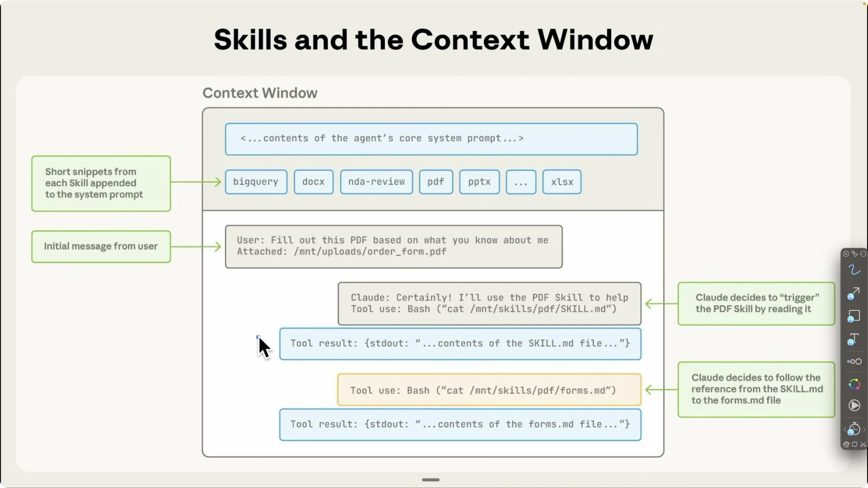This screenshot has height=488, width=868.
Task: Click the bigquery skill box
Action: coord(256,182)
